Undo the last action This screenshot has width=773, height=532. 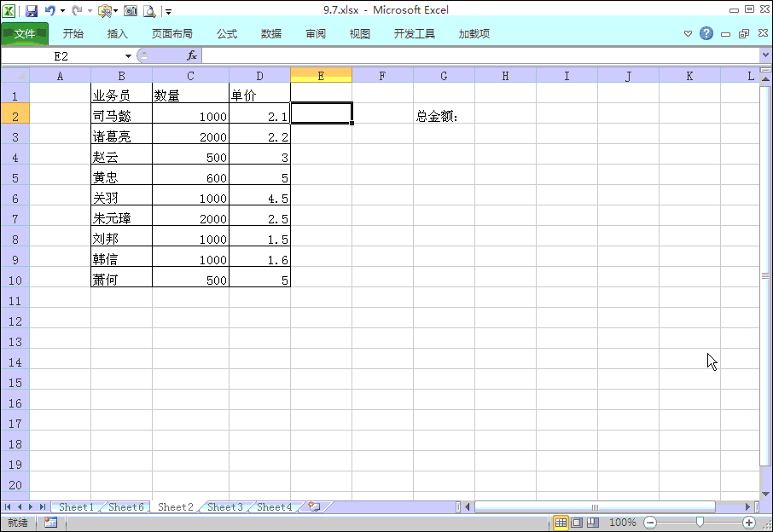tap(49, 10)
